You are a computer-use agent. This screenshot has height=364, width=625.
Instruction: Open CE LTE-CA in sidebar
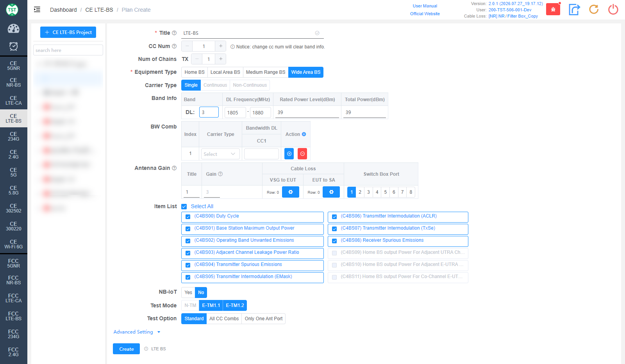click(x=14, y=100)
